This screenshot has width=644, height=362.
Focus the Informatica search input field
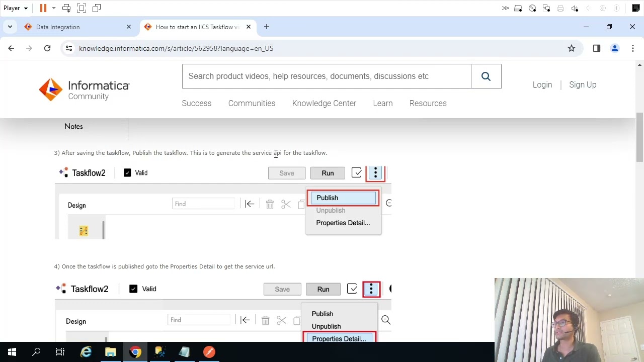pos(327,76)
